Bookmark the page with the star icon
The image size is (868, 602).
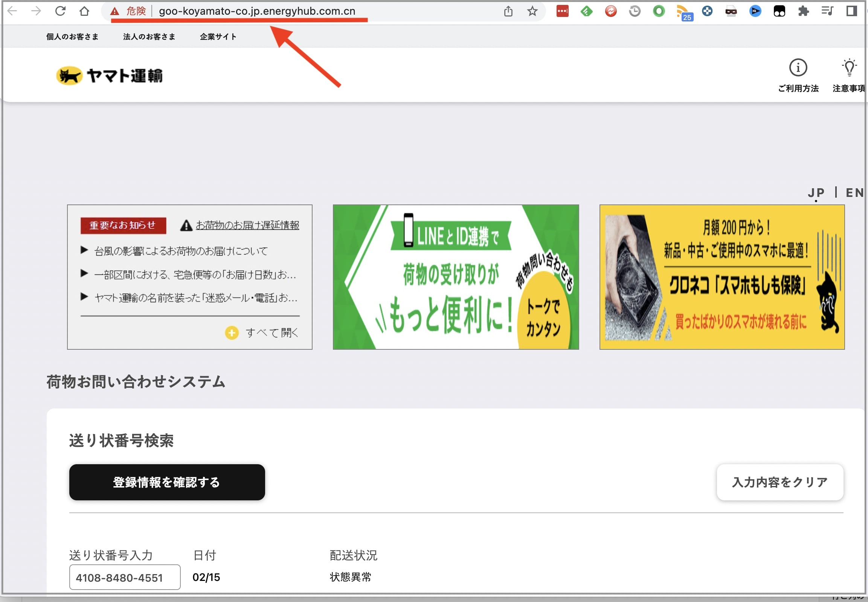(x=532, y=11)
